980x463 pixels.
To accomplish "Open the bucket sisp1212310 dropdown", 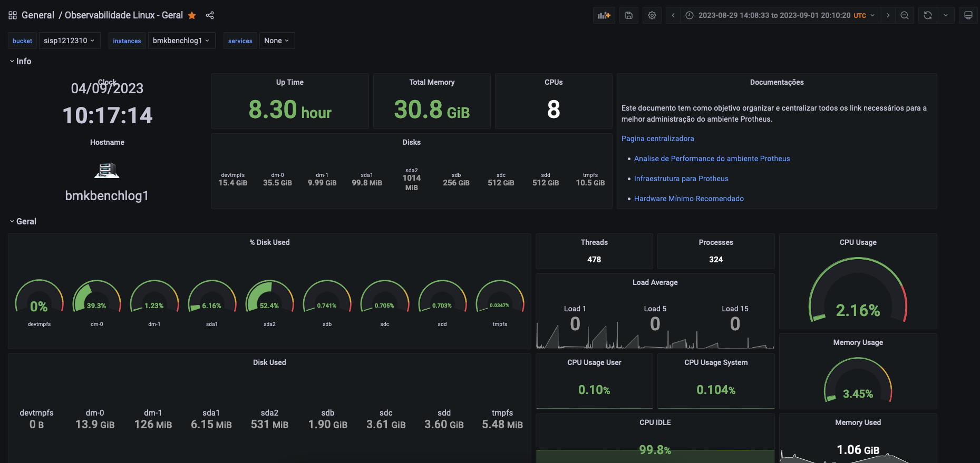I will 69,41.
